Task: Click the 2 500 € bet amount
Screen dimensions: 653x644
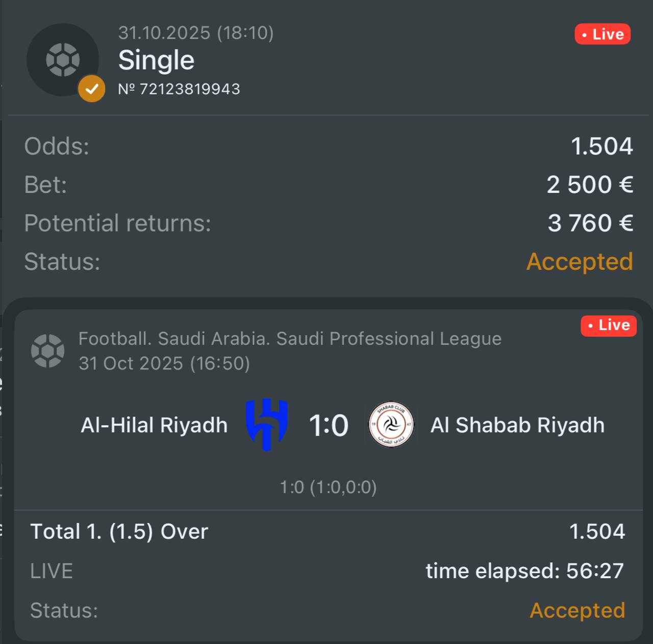Action: coord(590,185)
